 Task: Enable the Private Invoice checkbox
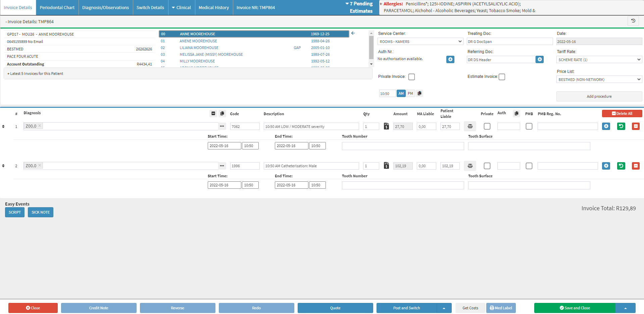(x=411, y=77)
